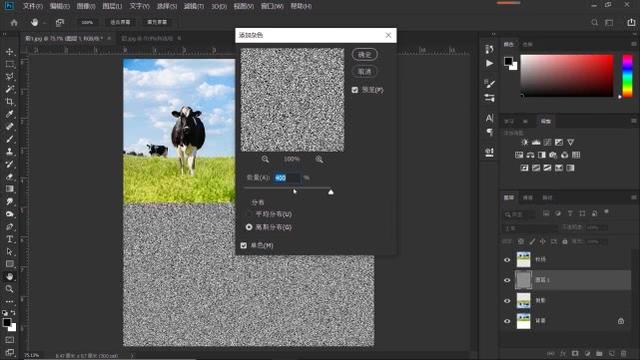
Task: Hide the top layer via eye icon
Action: 507,260
